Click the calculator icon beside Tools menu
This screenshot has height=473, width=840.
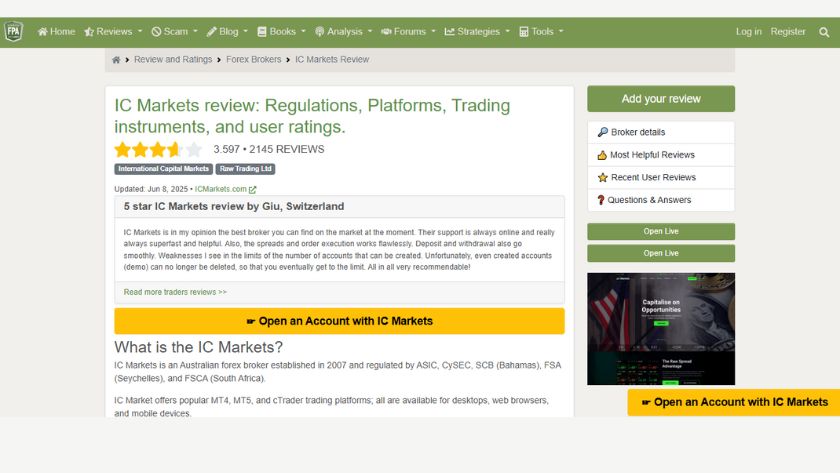[x=524, y=32]
